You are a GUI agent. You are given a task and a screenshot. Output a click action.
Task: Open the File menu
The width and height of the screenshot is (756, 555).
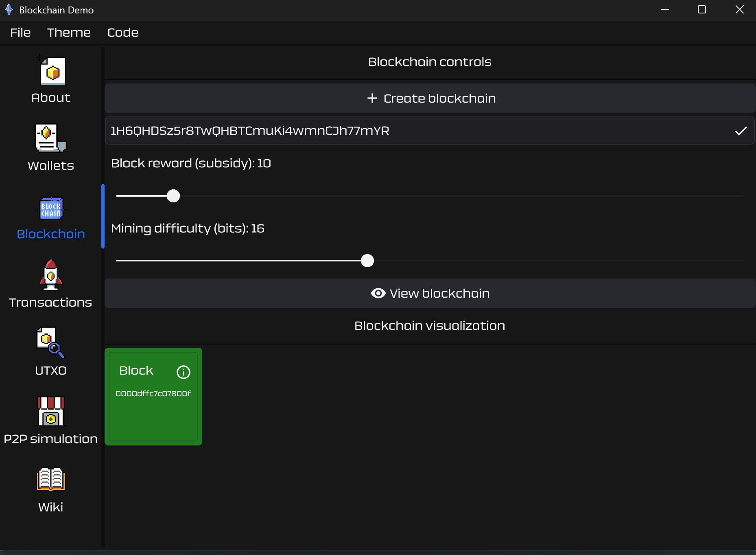pyautogui.click(x=20, y=33)
